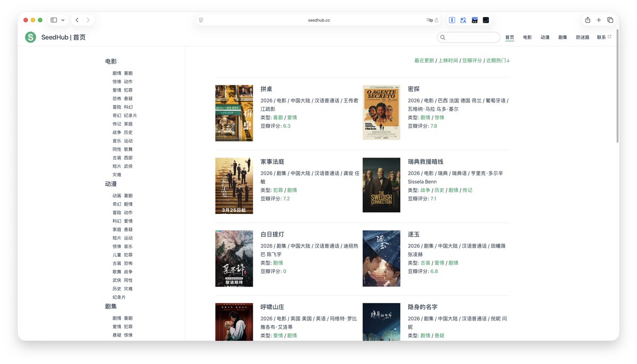Go forward with the forward arrow
Image resolution: width=637 pixels, height=364 pixels.
88,20
